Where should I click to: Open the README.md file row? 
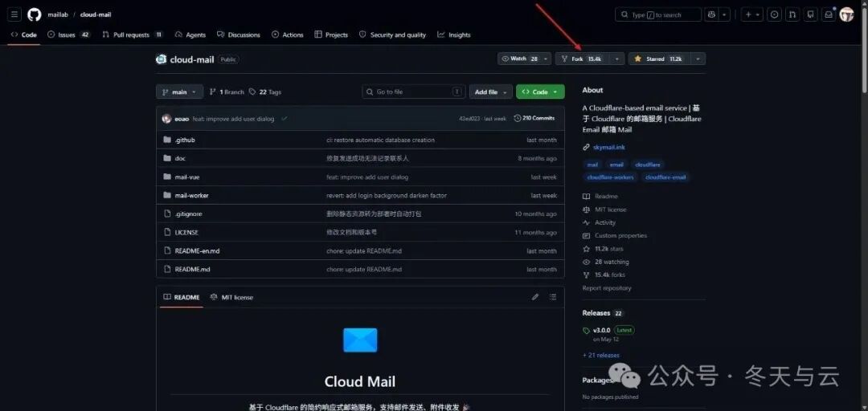click(360, 270)
